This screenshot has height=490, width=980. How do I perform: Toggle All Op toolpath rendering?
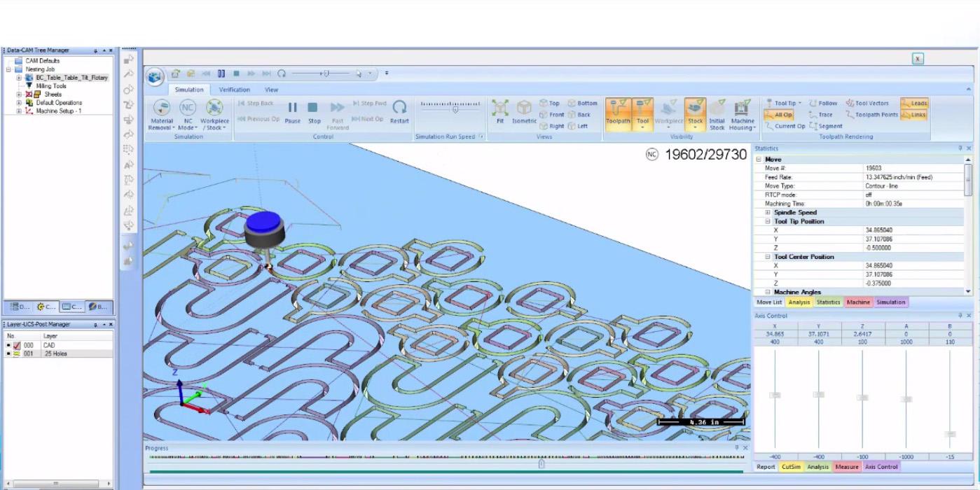coord(778,115)
